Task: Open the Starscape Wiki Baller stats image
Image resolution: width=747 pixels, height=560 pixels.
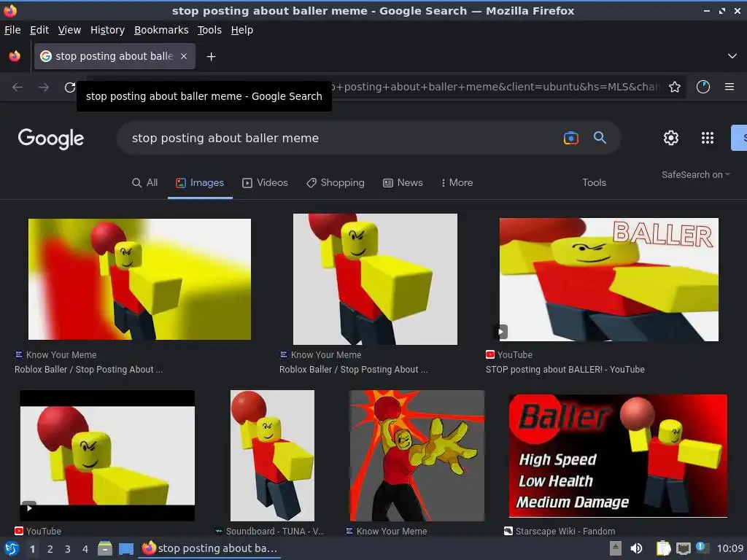Action: 618,456
